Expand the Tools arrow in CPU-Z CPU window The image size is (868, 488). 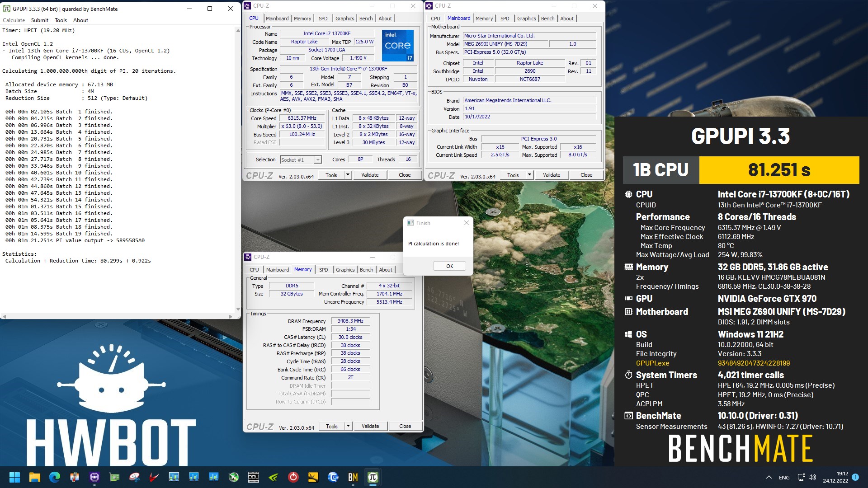[348, 175]
